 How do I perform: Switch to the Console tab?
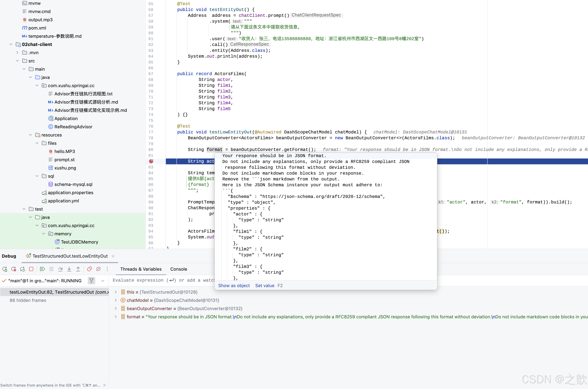(178, 269)
